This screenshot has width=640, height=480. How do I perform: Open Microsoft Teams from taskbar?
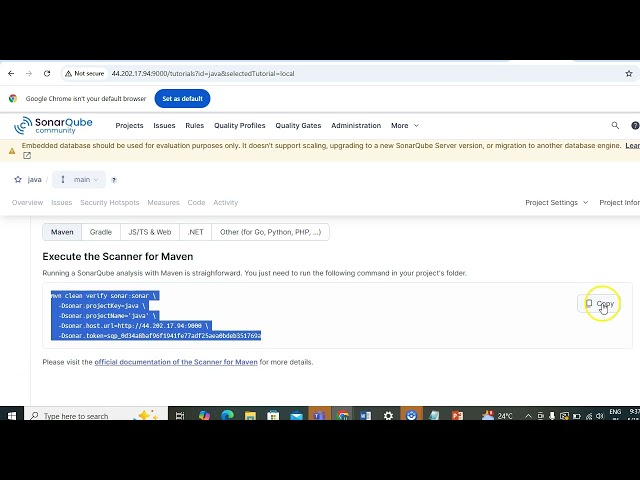[x=319, y=415]
